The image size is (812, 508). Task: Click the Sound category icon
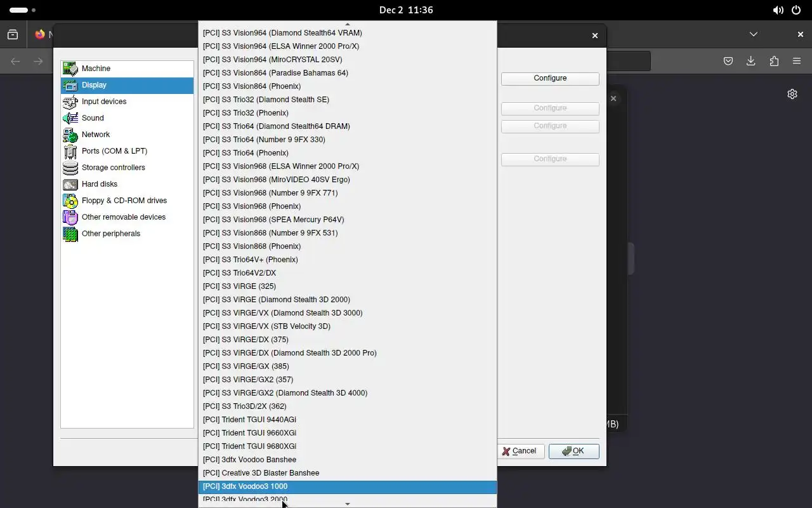[70, 118]
